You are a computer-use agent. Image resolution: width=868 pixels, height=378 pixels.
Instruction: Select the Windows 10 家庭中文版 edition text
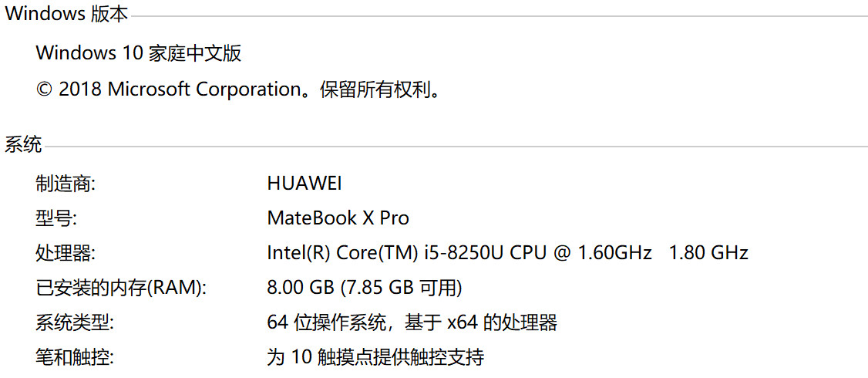tap(139, 53)
